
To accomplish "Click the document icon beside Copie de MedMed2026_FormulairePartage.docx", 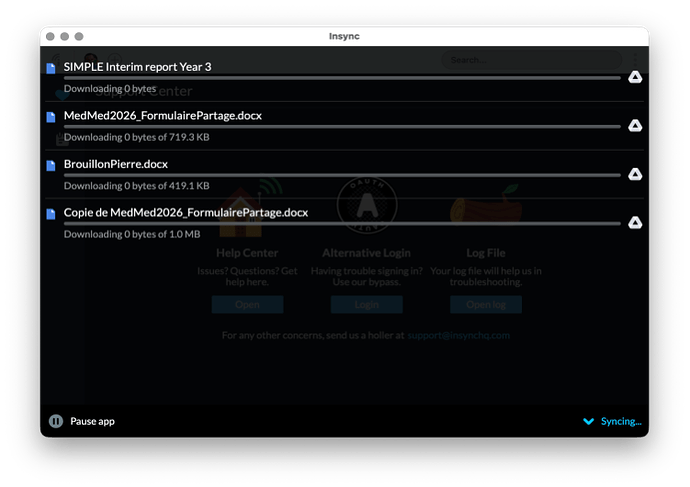I will [x=51, y=214].
